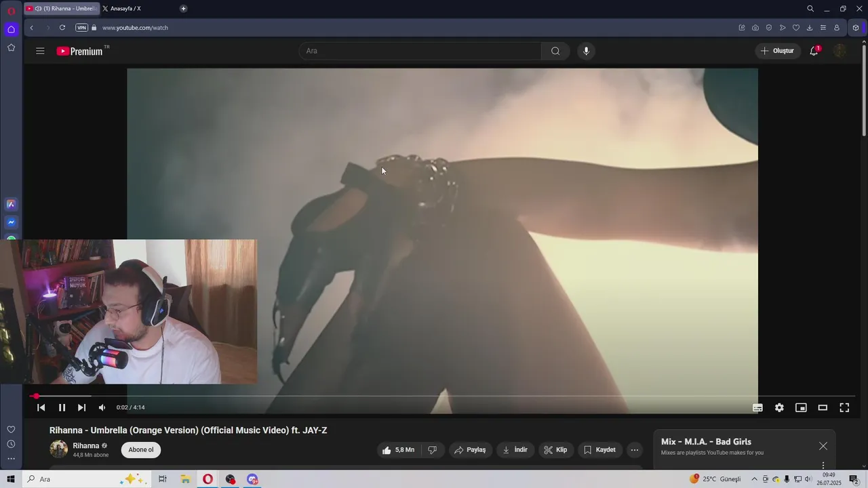Toggle subtitles on the video player

757,407
